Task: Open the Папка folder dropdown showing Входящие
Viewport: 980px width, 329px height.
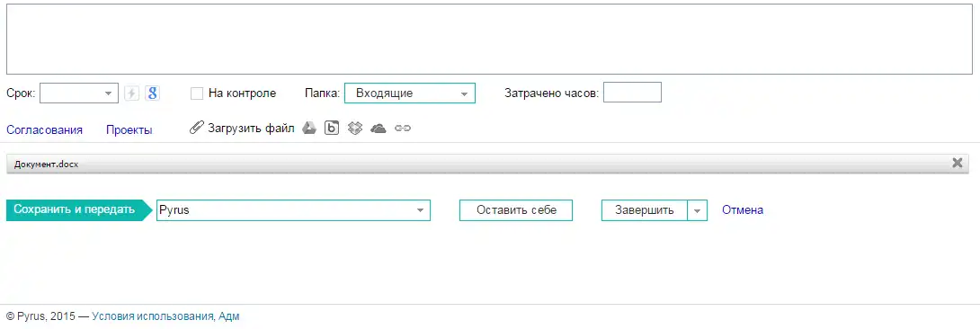Action: pos(409,93)
